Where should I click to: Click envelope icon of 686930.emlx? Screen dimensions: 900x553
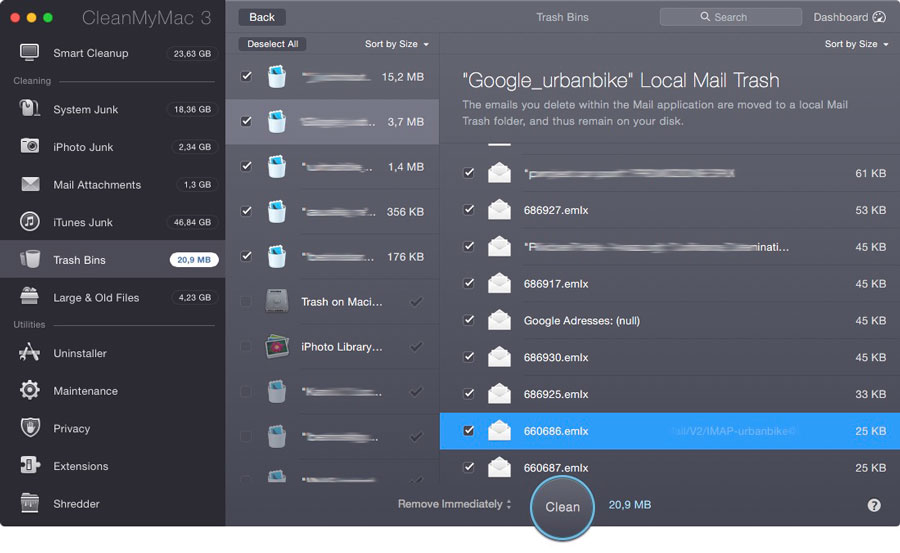click(x=499, y=357)
